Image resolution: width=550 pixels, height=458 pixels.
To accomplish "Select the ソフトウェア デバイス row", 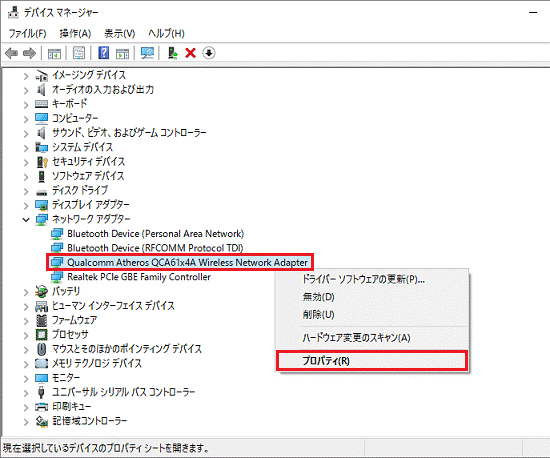I will tap(88, 176).
